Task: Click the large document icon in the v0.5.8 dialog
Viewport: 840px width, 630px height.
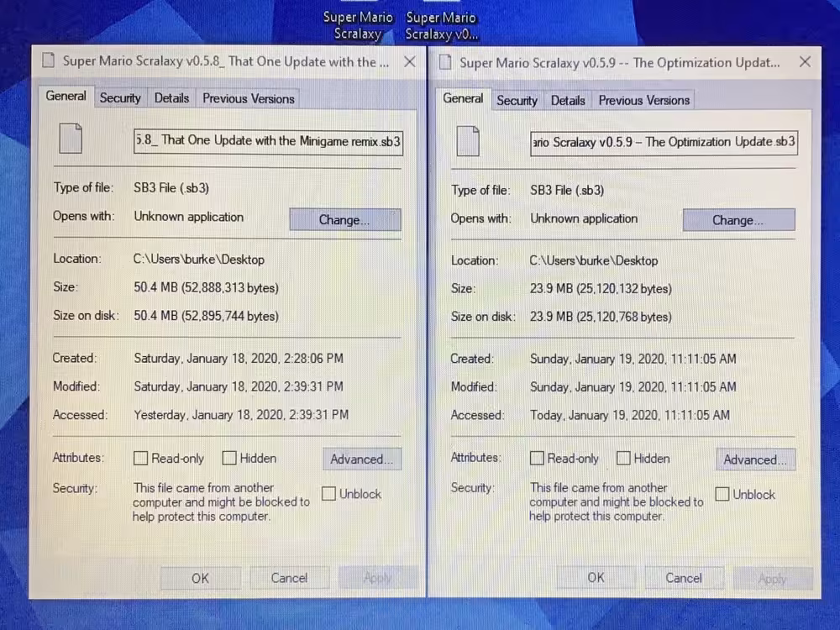Action: (x=71, y=138)
